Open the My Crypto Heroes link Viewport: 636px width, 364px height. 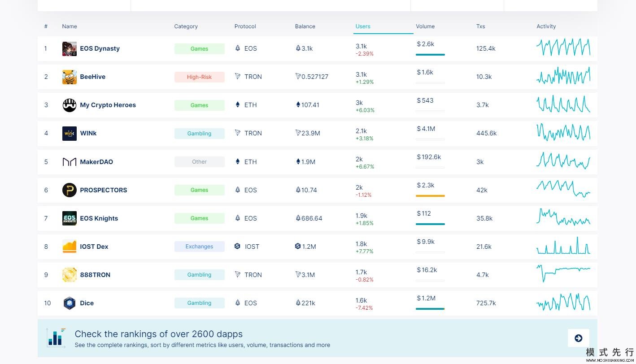coord(108,105)
